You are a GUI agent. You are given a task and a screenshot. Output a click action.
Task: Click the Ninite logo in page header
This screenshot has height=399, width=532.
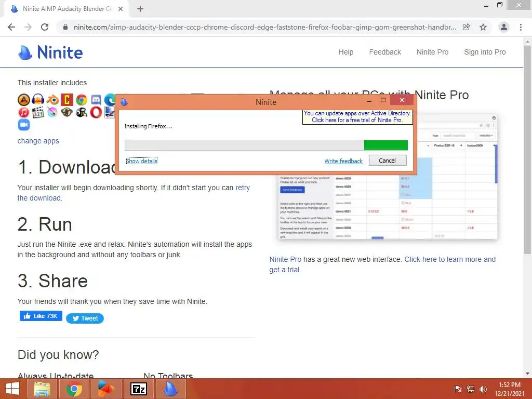(50, 52)
